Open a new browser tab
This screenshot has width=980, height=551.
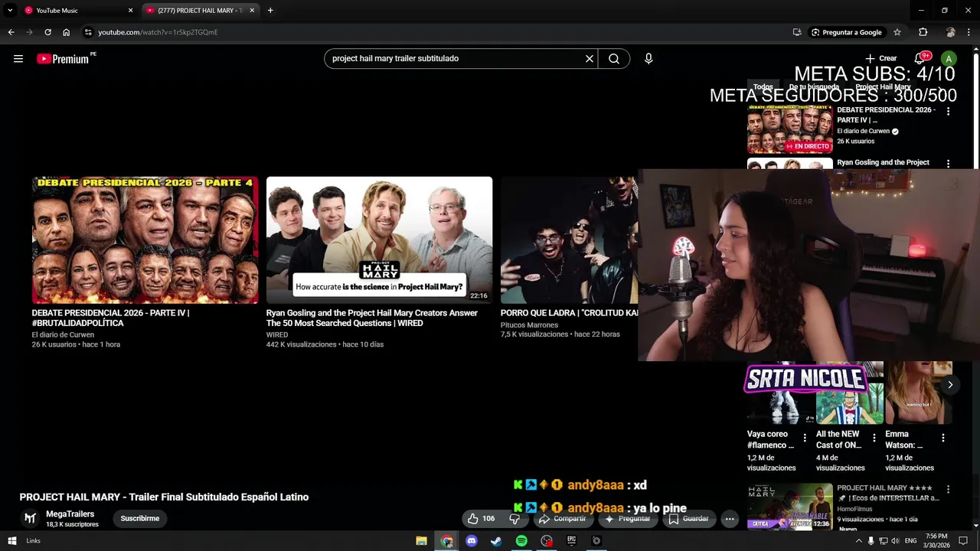270,11
